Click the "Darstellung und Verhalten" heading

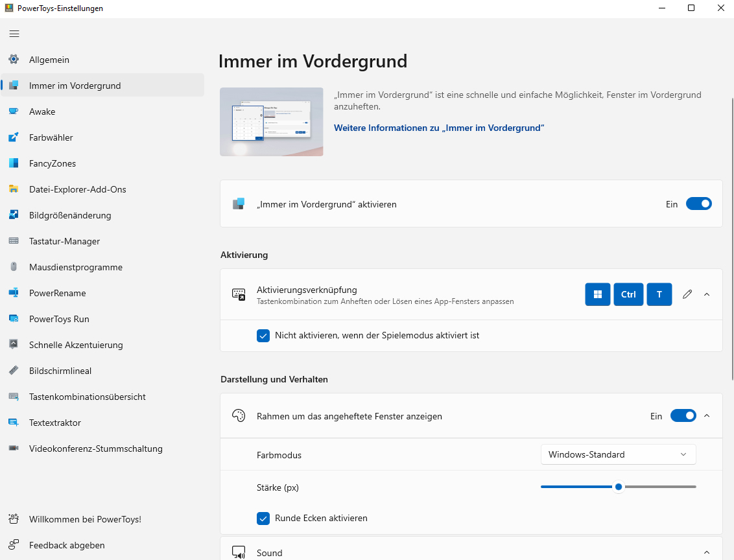(274, 379)
